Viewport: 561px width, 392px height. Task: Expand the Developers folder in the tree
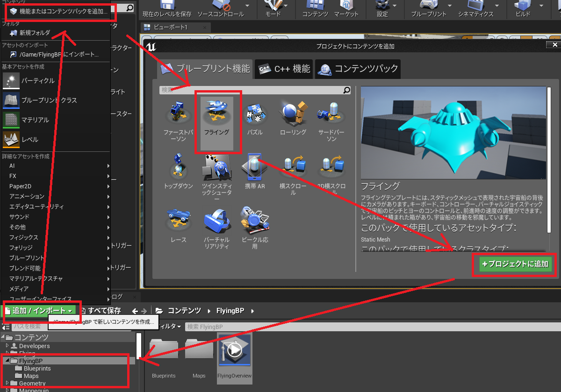coord(7,346)
